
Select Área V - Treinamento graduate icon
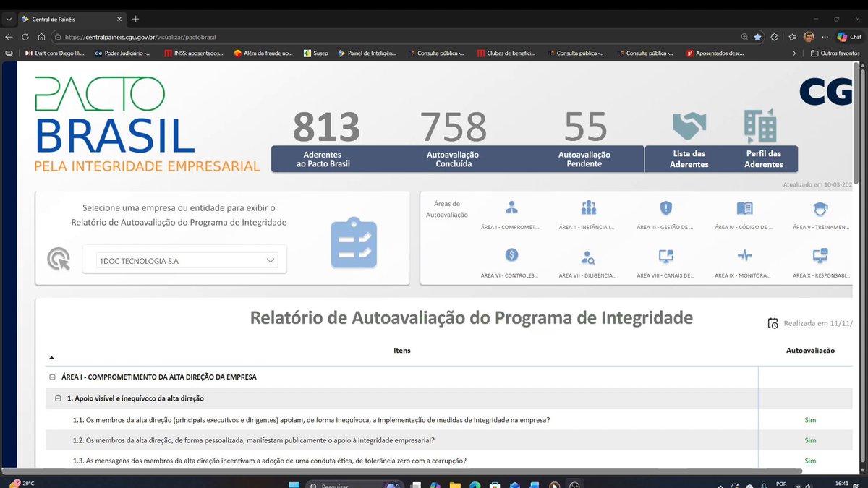pyautogui.click(x=821, y=208)
